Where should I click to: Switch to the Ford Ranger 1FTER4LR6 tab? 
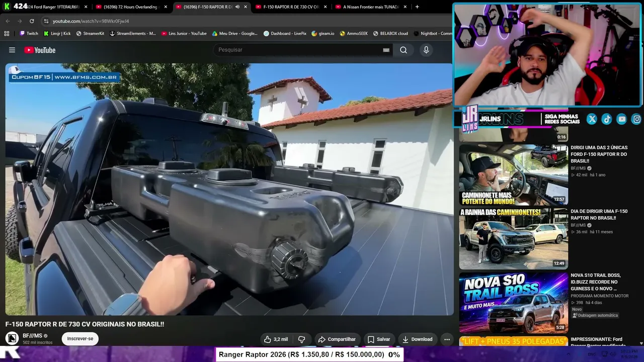pos(52,7)
